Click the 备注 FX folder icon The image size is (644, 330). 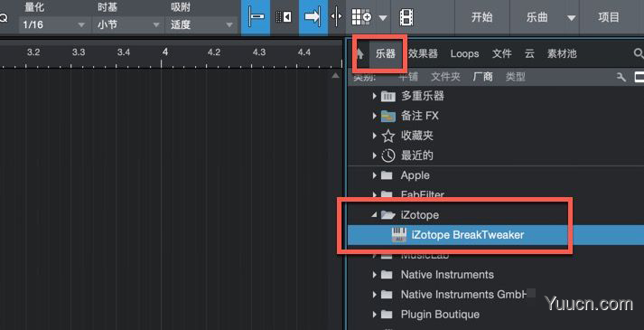click(x=388, y=116)
